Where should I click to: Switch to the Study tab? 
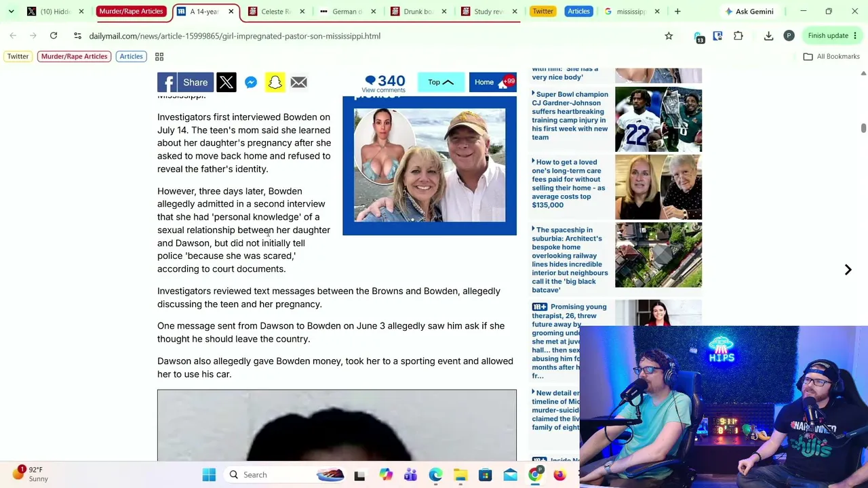pos(489,12)
